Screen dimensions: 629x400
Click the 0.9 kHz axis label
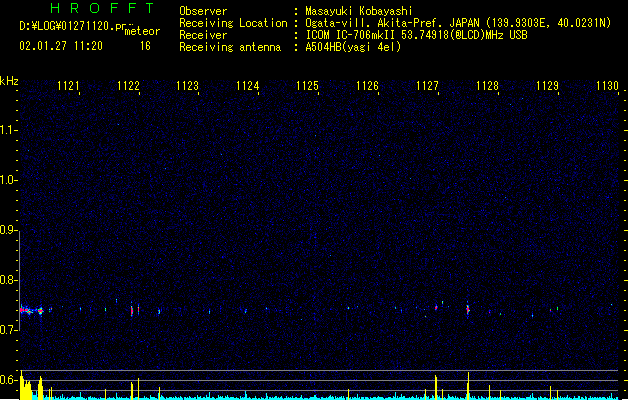(8, 230)
